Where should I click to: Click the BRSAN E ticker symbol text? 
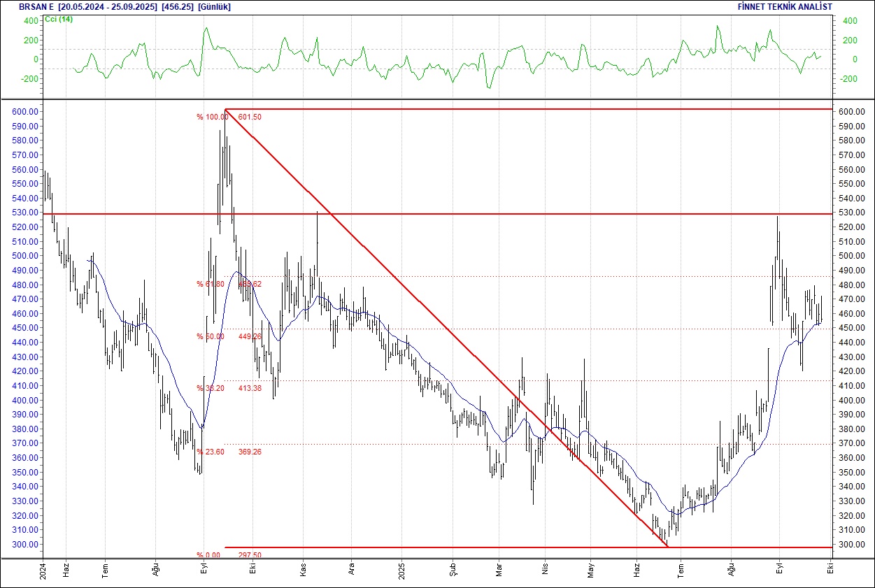(x=36, y=6)
